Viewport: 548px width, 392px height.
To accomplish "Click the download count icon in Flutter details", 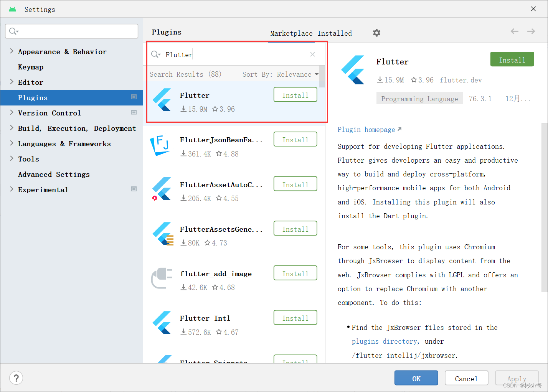I will [x=380, y=80].
